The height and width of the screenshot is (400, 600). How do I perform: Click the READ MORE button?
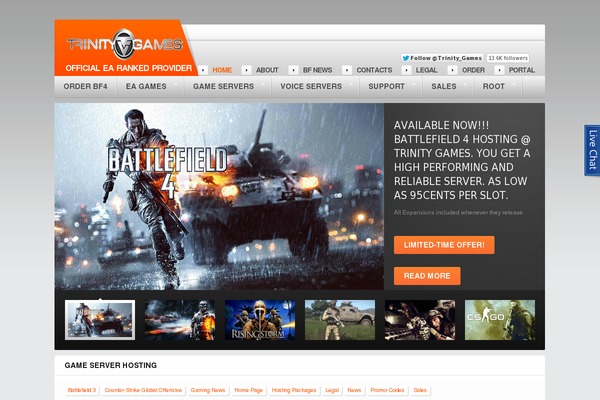(x=427, y=276)
